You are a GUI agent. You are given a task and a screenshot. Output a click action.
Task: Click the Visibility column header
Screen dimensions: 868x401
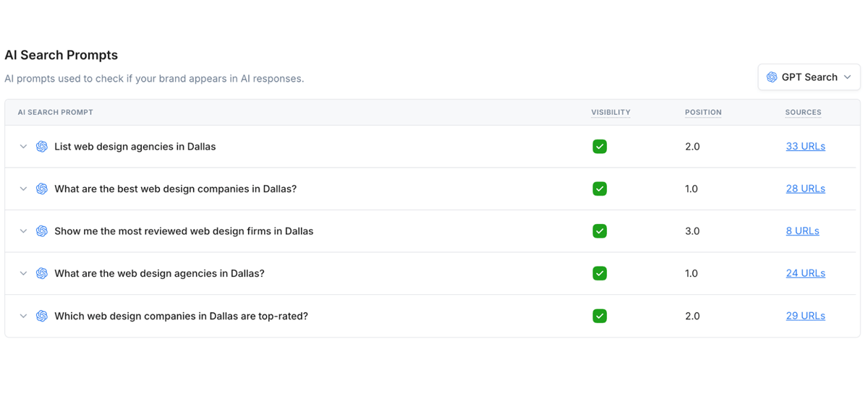pos(610,113)
